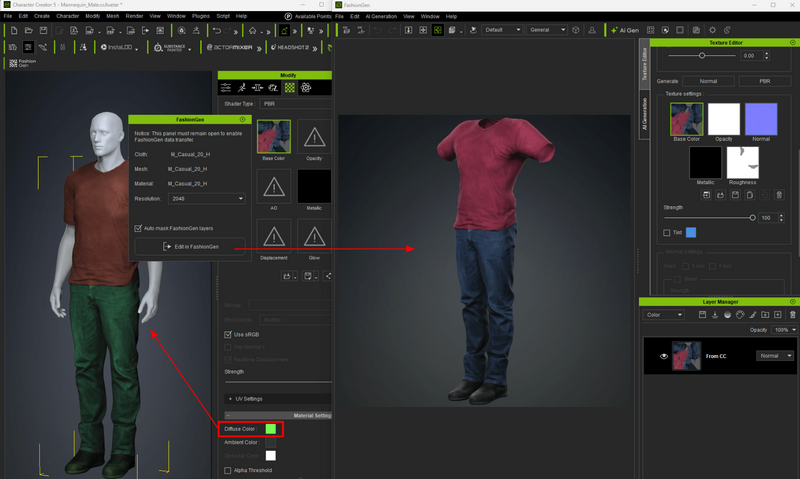The image size is (800, 479).
Task: Enable the Tint checkbox in Texture Editor
Action: (x=666, y=233)
